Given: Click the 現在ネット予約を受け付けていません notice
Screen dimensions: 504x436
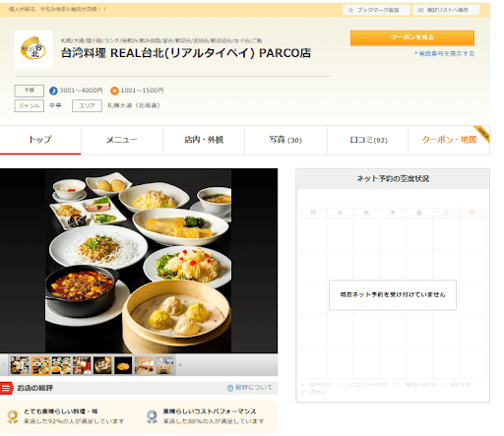Looking at the screenshot, I should tap(393, 295).
